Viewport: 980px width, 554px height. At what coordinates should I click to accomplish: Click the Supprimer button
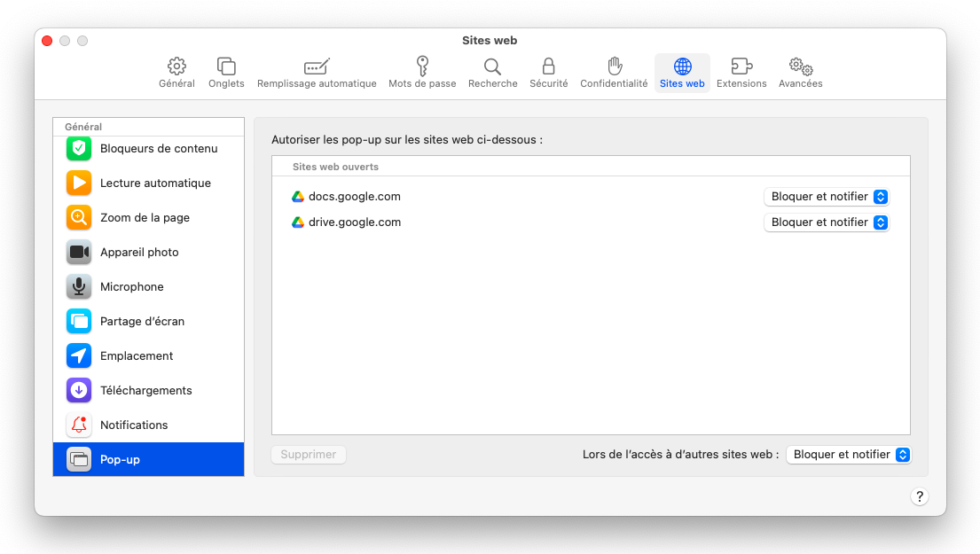click(x=309, y=455)
